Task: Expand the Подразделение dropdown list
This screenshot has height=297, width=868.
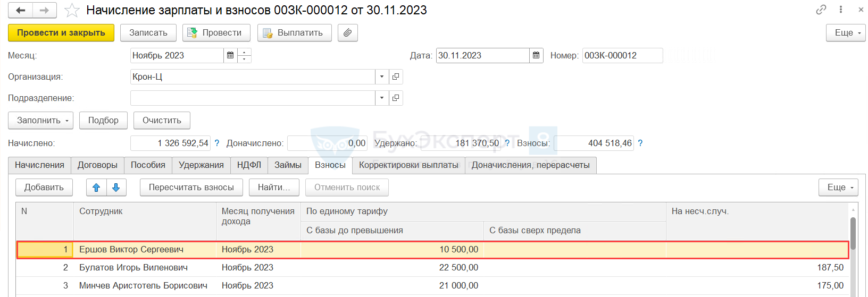Action: (382, 98)
